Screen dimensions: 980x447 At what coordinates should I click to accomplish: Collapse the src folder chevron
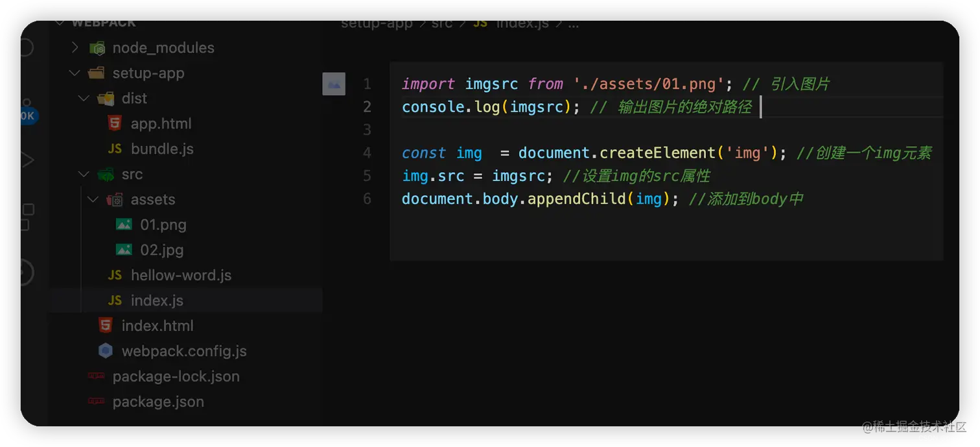point(84,174)
